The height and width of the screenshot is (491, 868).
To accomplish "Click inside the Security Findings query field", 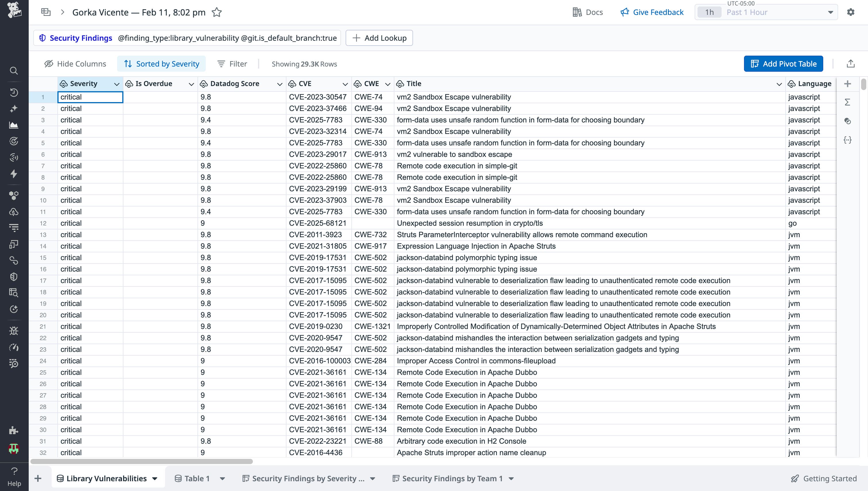I will [x=227, y=38].
